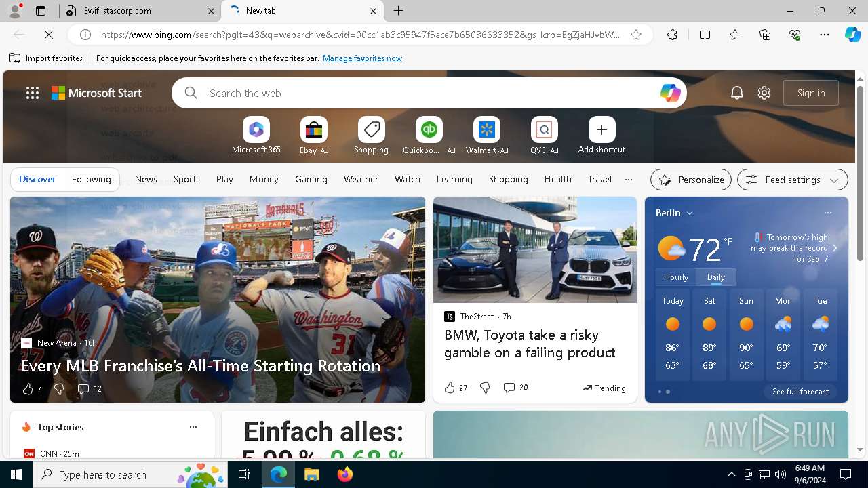Open Copilot from search box icon
Image resolution: width=868 pixels, height=488 pixels.
(x=670, y=93)
